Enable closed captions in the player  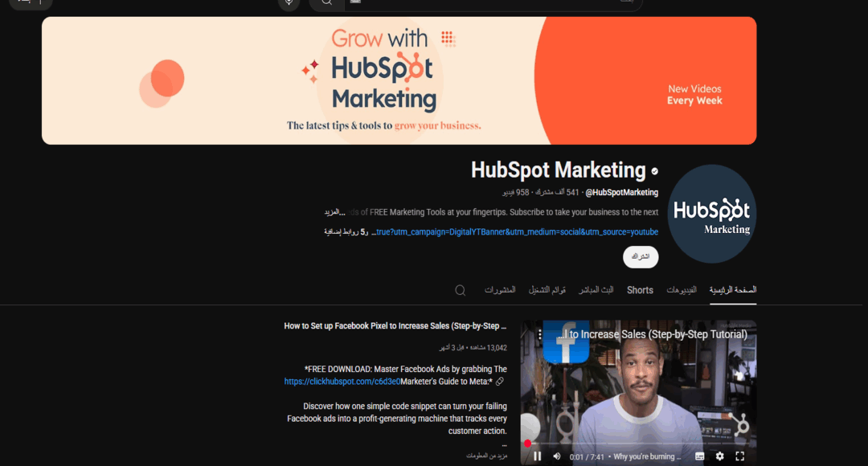pyautogui.click(x=698, y=456)
